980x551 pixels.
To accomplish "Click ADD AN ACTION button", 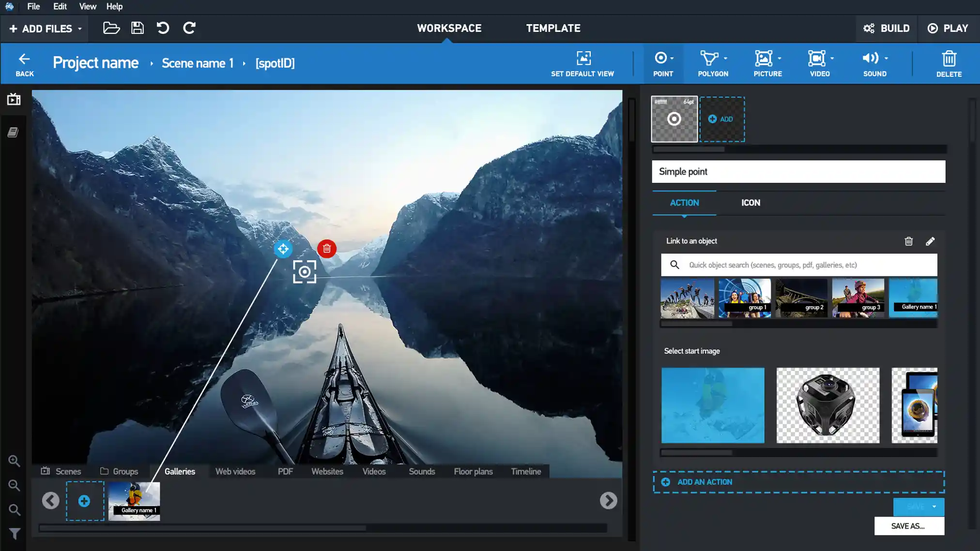I will [798, 482].
